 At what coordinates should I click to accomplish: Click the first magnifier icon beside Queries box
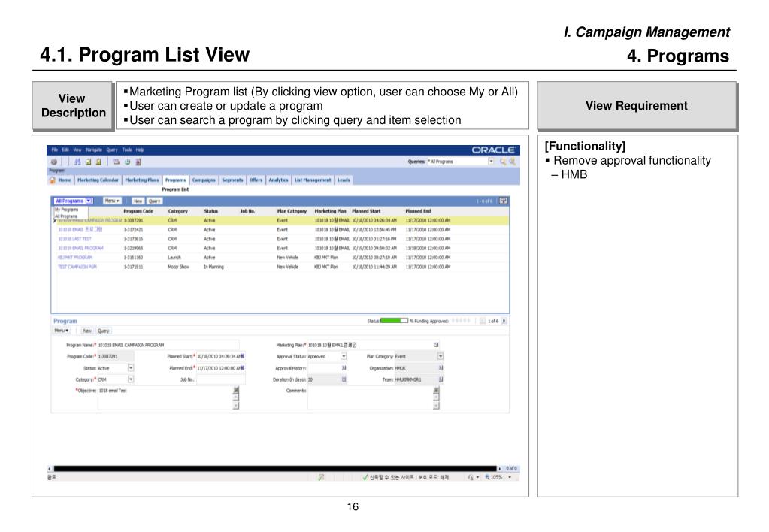pyautogui.click(x=503, y=162)
